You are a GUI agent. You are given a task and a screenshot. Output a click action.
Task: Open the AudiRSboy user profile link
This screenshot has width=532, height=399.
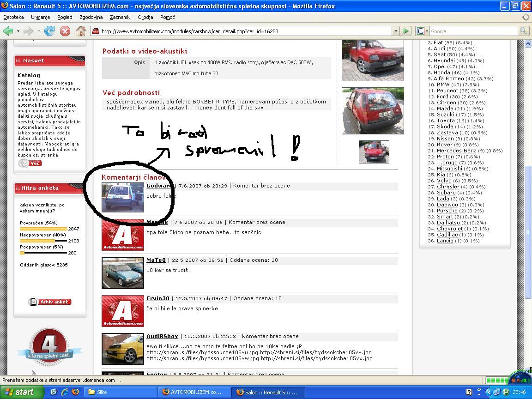click(162, 336)
